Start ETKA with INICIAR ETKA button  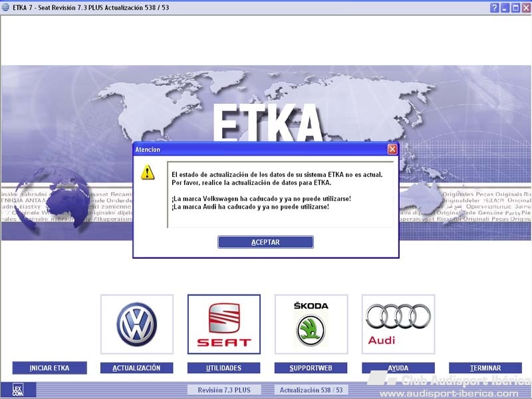tap(49, 368)
